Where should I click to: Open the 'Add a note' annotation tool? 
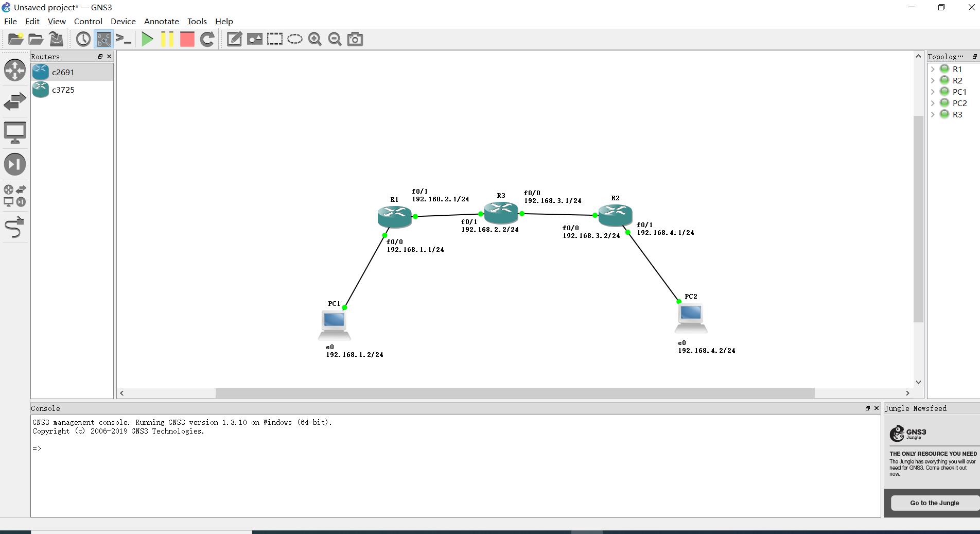tap(234, 39)
